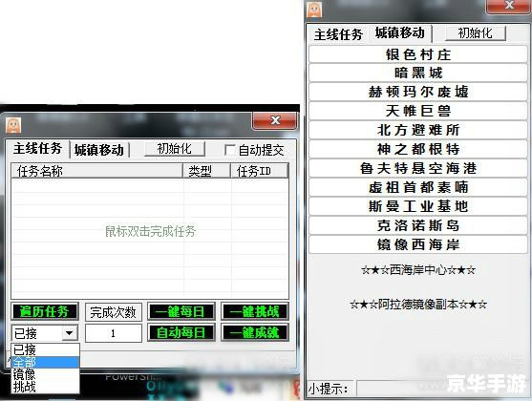
Task: Click the 一键每日 button
Action: (181, 311)
